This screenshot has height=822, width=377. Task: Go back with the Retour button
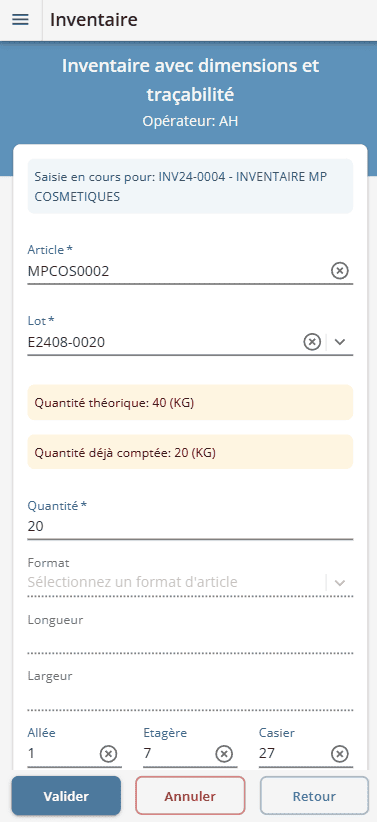click(x=314, y=796)
